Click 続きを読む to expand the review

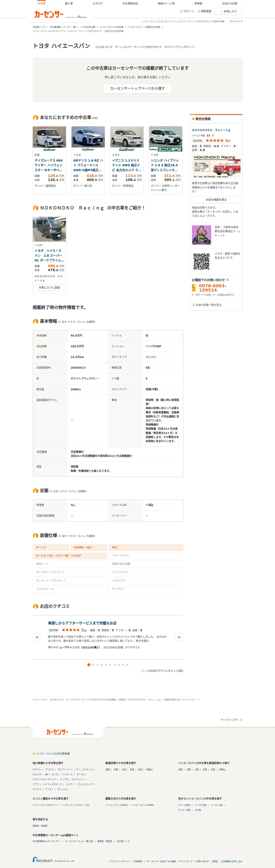(142, 641)
